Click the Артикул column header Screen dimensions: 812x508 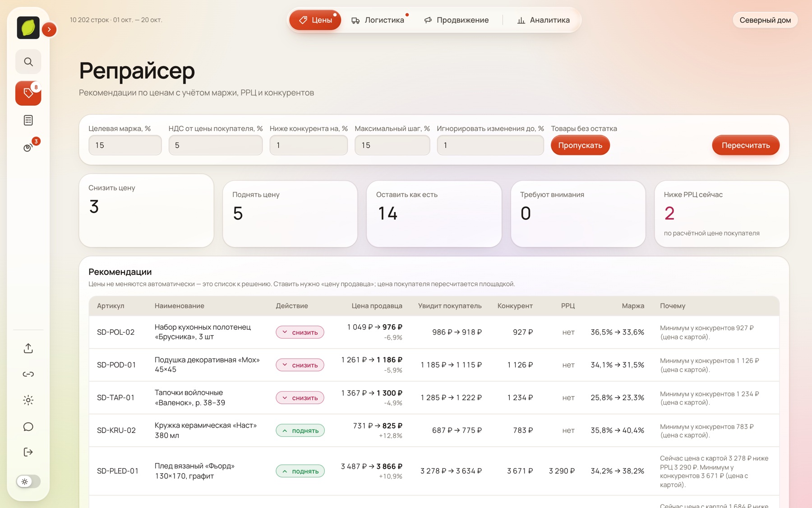111,306
